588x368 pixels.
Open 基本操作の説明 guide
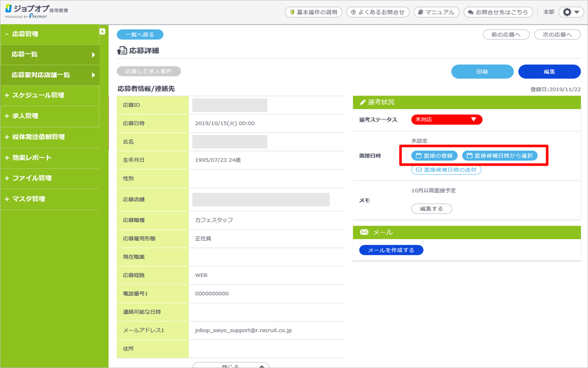(x=313, y=12)
